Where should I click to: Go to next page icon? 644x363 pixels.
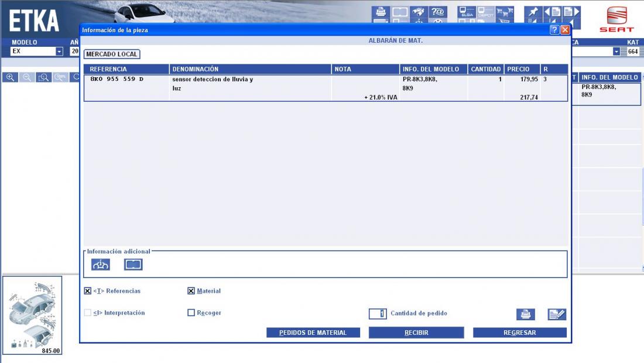571,12
